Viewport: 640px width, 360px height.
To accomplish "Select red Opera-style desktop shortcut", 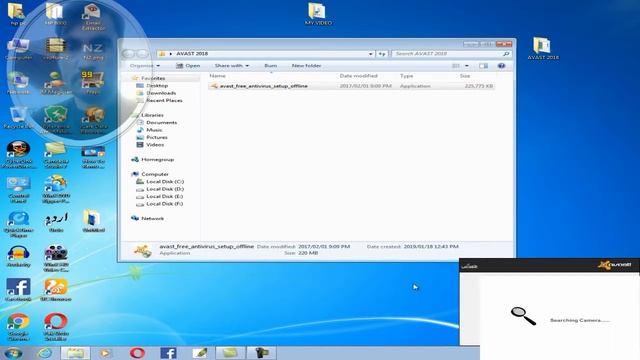I will [56, 327].
